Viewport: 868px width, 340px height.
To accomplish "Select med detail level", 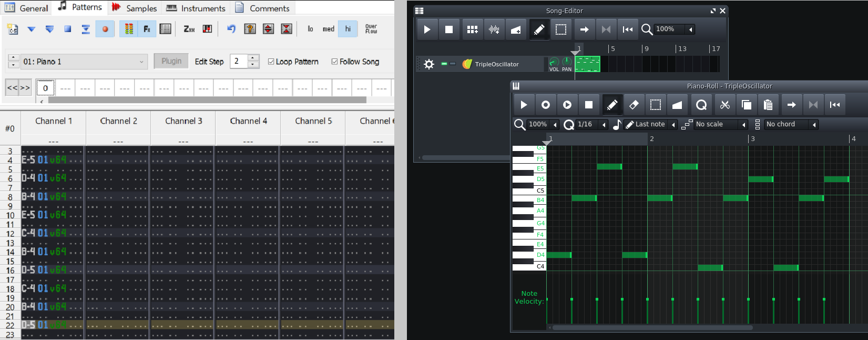I will pos(329,29).
